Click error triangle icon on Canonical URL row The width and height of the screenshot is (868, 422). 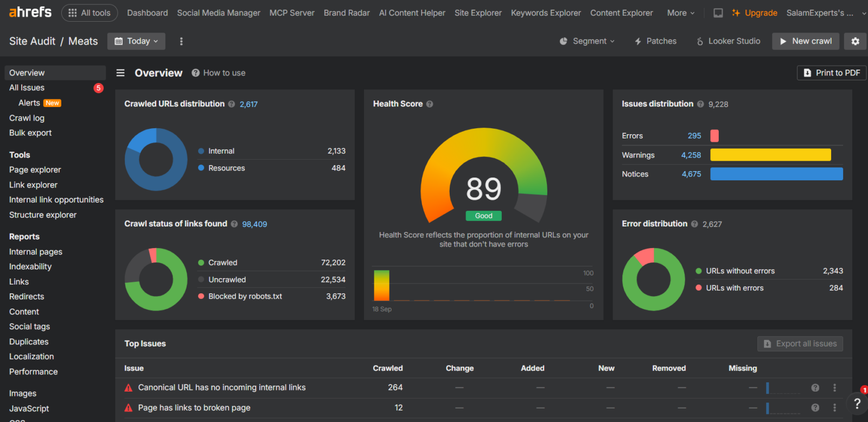[129, 388]
